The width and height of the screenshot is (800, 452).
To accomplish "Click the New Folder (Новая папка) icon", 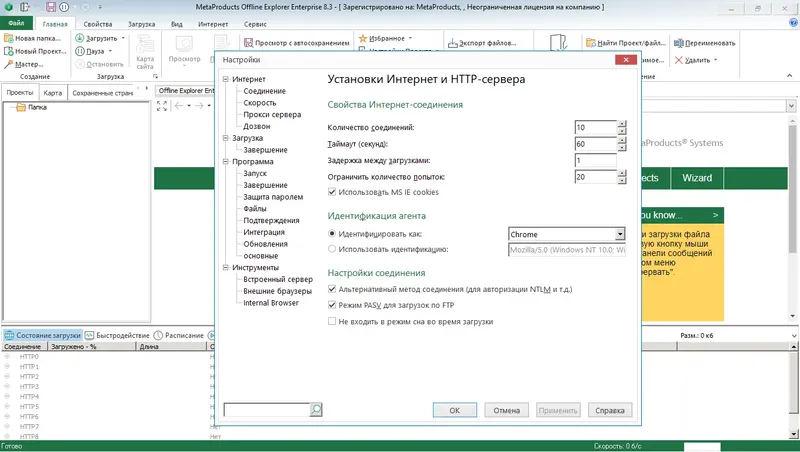I will click(x=8, y=38).
